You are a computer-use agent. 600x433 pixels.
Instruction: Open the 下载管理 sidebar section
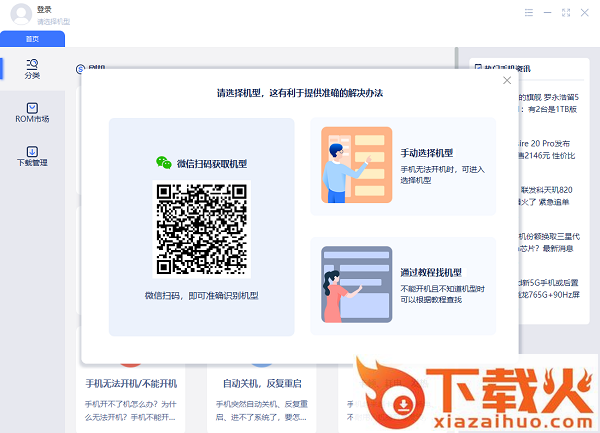click(x=32, y=156)
